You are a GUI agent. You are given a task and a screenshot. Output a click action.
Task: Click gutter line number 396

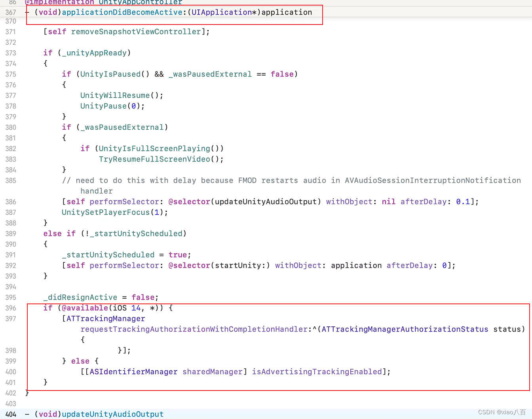11,308
